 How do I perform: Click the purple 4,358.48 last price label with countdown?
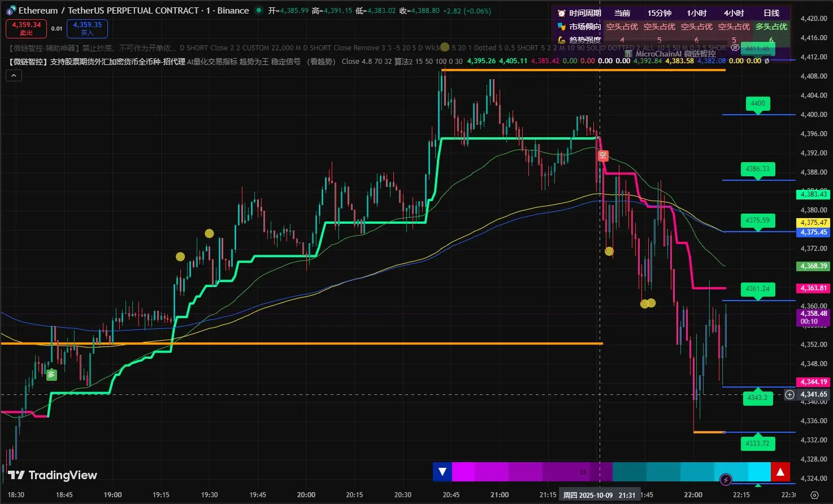[813, 318]
